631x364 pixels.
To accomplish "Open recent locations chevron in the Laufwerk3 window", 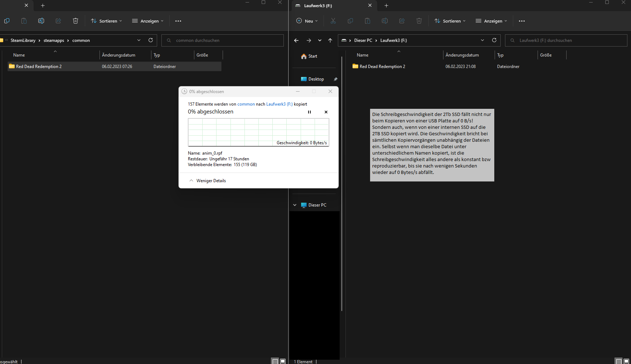I will [x=320, y=40].
